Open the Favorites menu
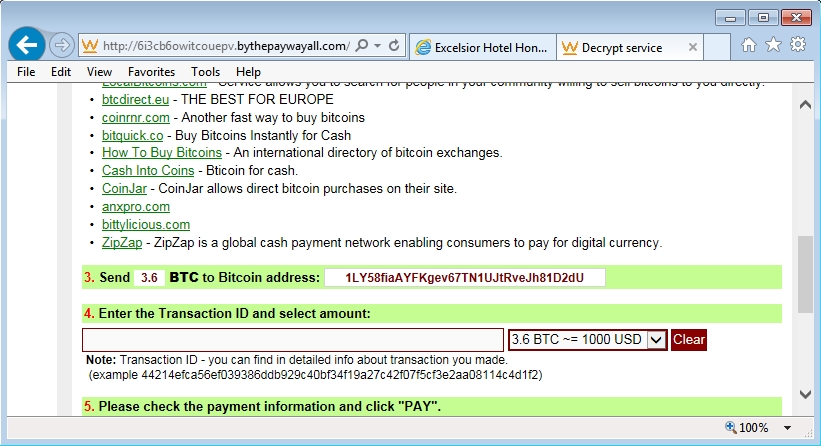The width and height of the screenshot is (821, 446). click(151, 72)
